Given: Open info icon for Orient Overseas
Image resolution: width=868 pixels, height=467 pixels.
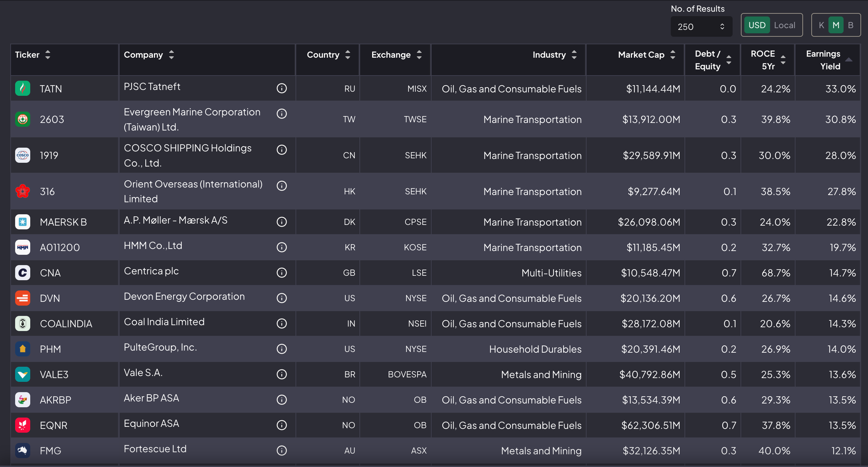Looking at the screenshot, I should coord(282,186).
